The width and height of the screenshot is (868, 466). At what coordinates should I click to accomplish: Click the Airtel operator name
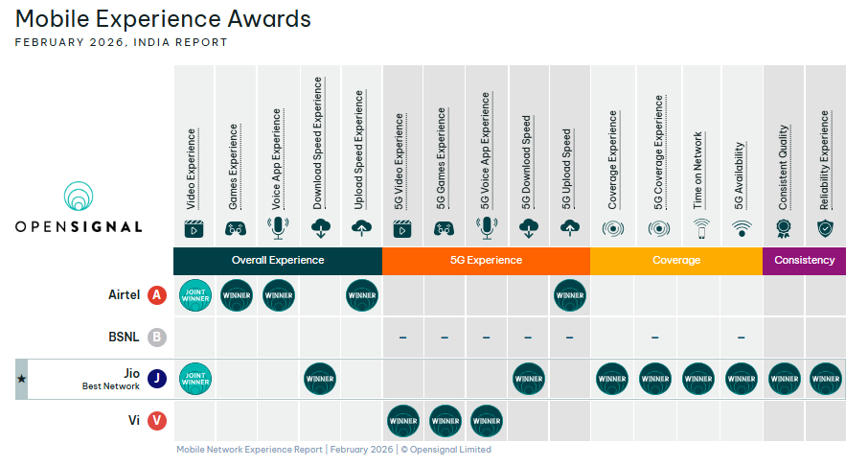pos(124,294)
